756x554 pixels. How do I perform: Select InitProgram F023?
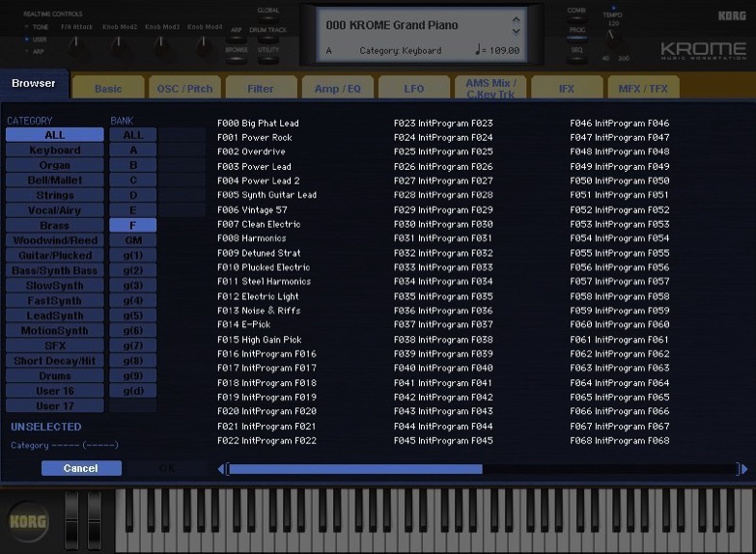(443, 124)
